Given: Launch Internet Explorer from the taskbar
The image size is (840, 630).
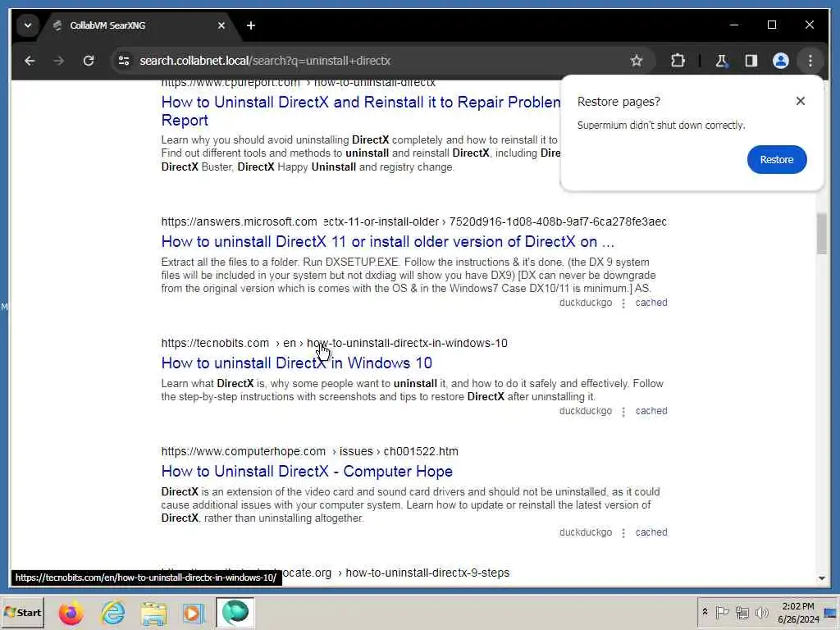Looking at the screenshot, I should (112, 613).
